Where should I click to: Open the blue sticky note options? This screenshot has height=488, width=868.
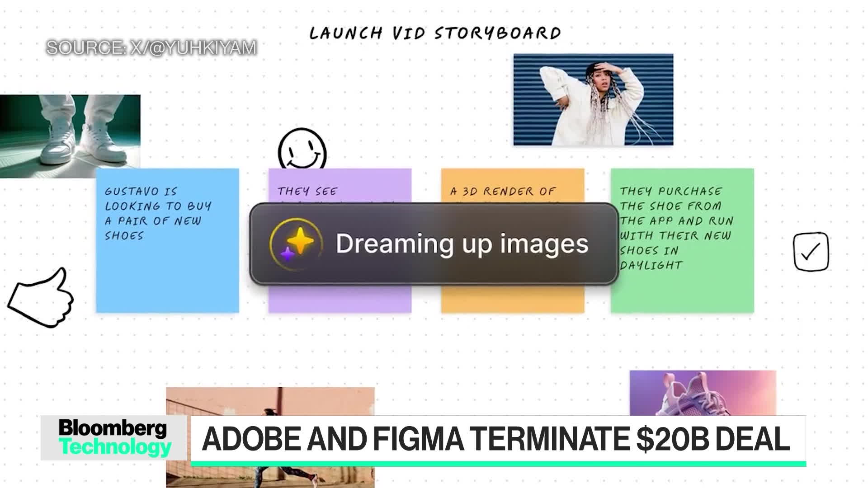[x=168, y=241]
